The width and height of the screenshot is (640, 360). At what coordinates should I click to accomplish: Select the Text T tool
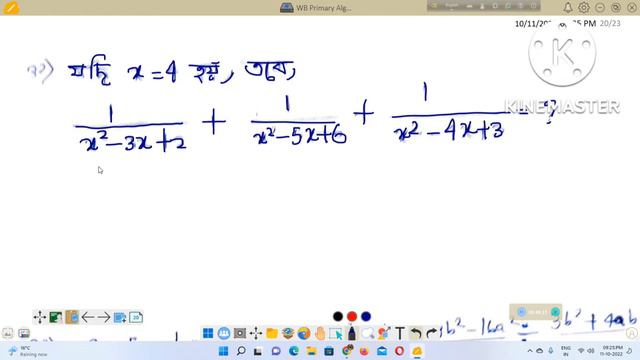(400, 333)
